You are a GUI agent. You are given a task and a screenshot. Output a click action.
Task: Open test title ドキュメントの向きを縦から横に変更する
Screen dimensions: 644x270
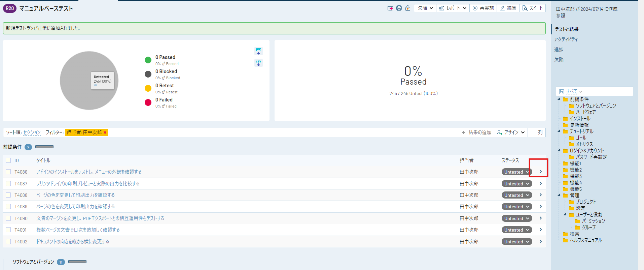click(x=73, y=242)
